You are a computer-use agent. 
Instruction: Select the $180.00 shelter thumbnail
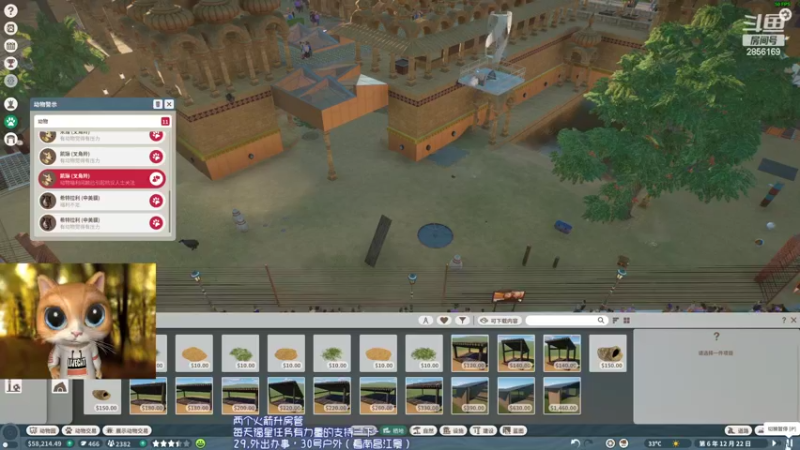coord(194,395)
